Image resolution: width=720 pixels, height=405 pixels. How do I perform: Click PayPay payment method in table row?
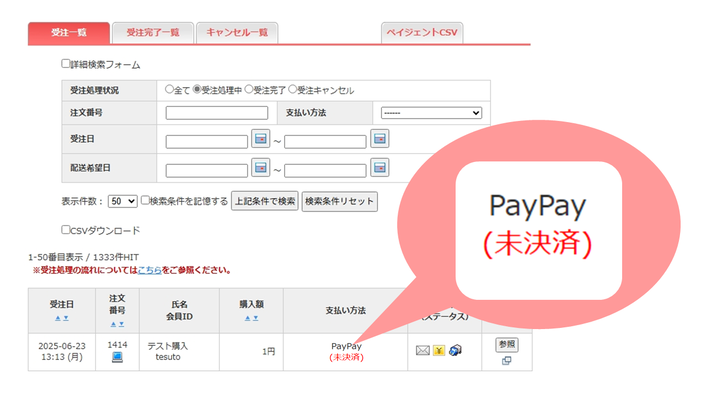click(346, 346)
